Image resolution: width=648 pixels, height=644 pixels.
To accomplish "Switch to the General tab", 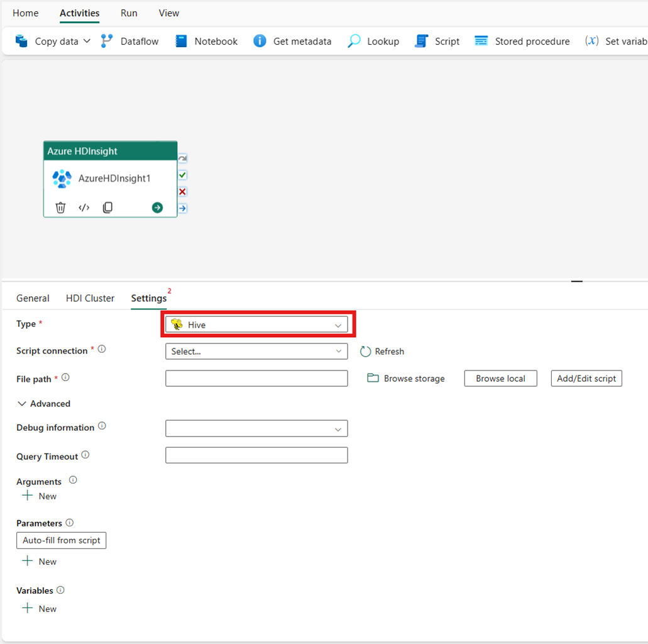I will click(x=33, y=298).
